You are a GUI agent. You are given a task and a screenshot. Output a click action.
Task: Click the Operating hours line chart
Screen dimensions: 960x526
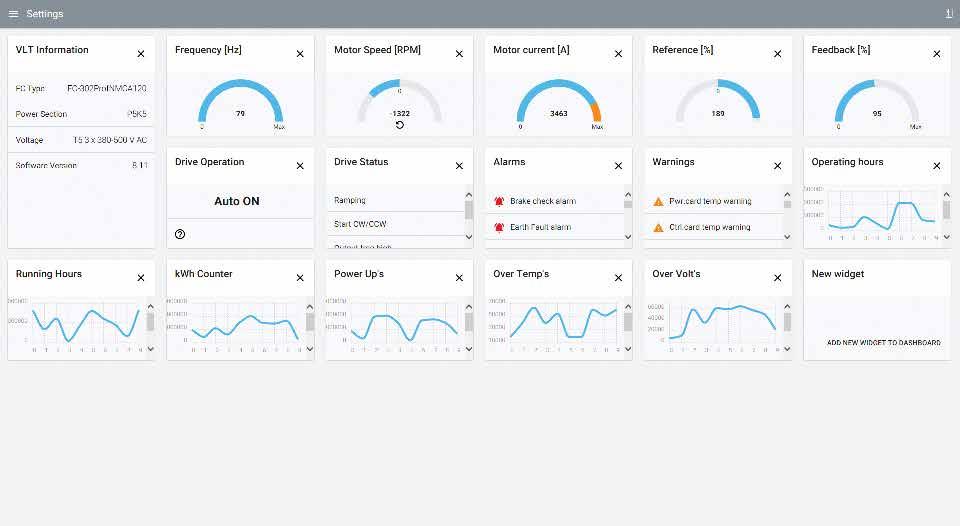pos(882,214)
